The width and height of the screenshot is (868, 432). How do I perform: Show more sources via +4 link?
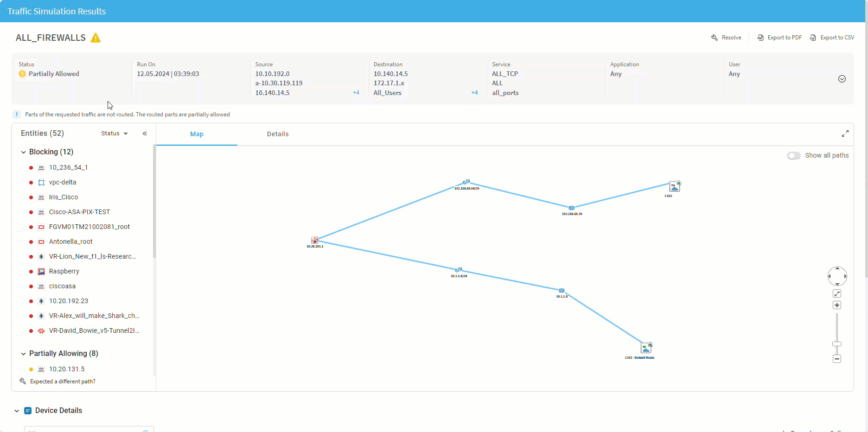[356, 93]
